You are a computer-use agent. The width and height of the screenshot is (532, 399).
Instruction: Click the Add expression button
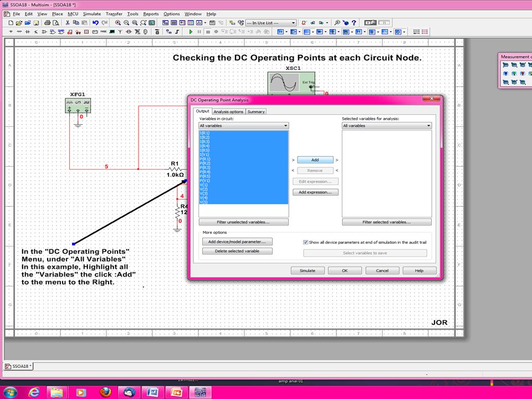coord(315,192)
